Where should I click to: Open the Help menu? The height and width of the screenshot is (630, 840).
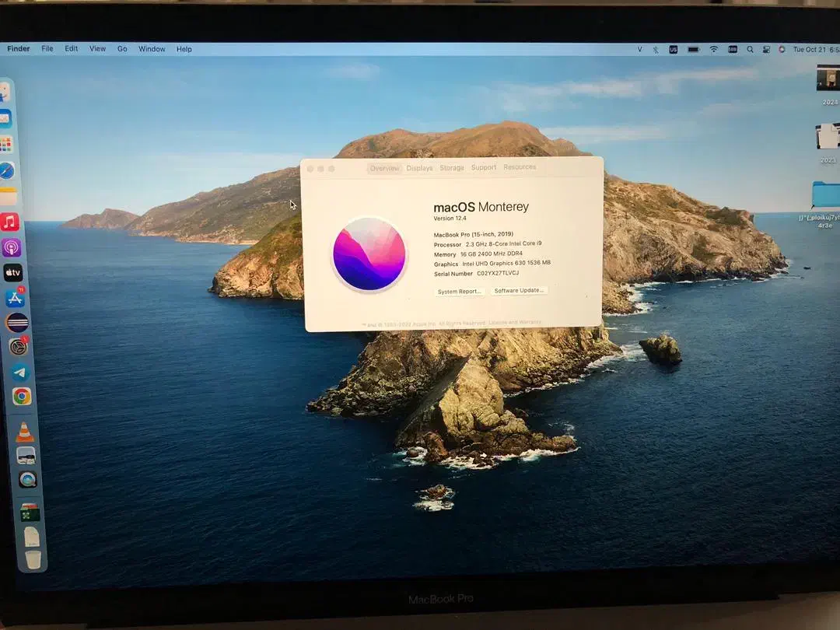click(x=184, y=49)
